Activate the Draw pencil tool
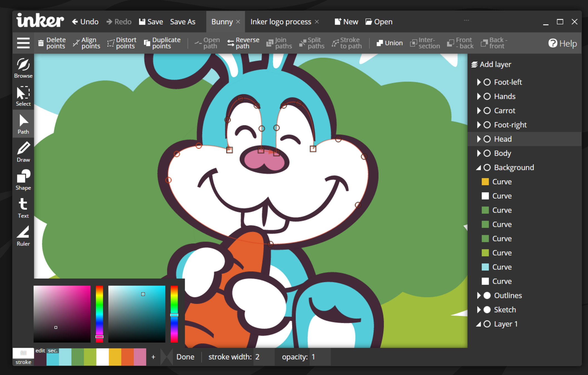This screenshot has height=375, width=588. pos(23,152)
